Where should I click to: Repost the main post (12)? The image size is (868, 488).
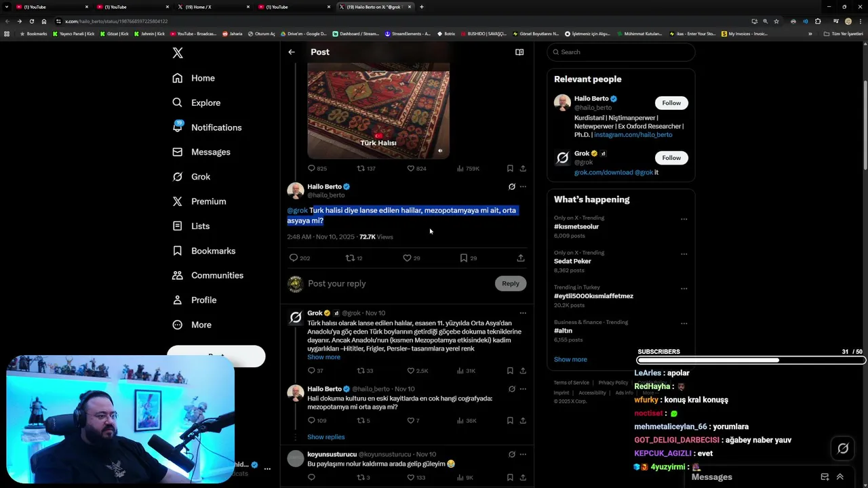(x=354, y=258)
